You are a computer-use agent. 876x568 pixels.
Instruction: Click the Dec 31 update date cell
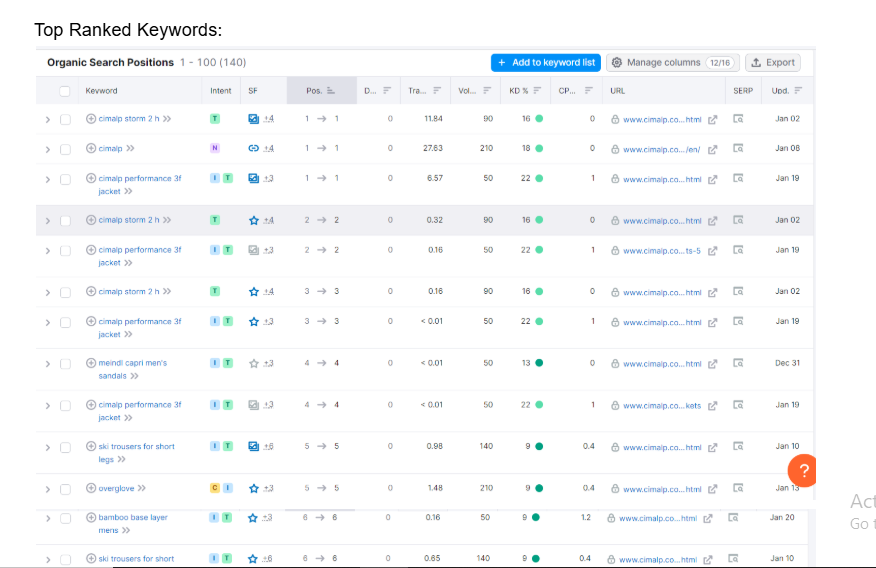click(787, 363)
